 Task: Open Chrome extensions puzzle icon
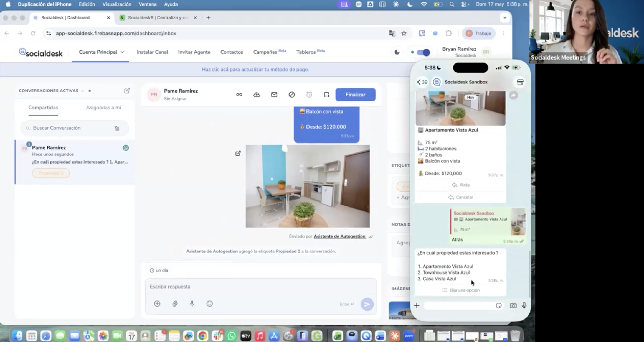point(448,33)
